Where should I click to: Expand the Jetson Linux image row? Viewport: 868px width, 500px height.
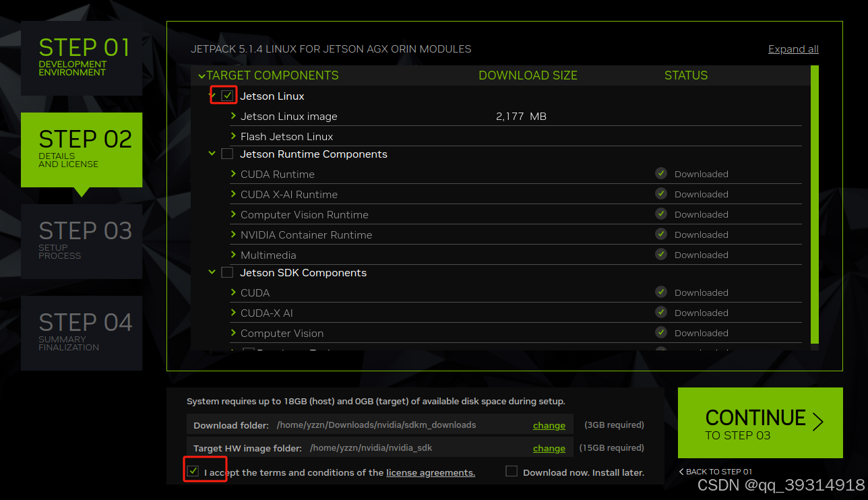pyautogui.click(x=233, y=116)
